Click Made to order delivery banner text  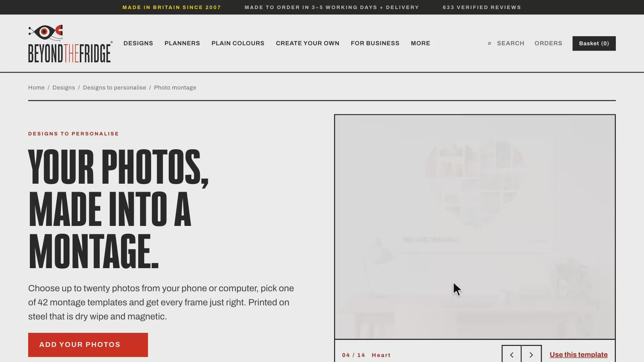coord(332,7)
